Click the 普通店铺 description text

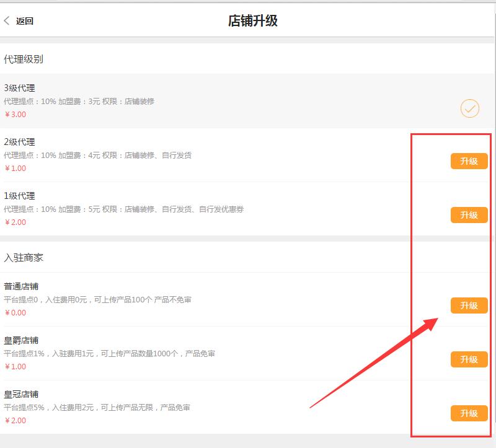click(96, 299)
